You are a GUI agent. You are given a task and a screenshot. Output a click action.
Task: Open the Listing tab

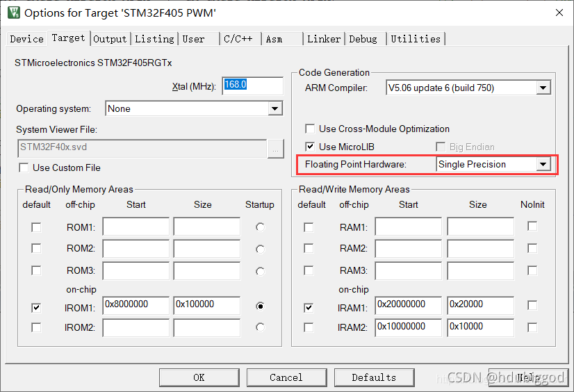pos(154,39)
